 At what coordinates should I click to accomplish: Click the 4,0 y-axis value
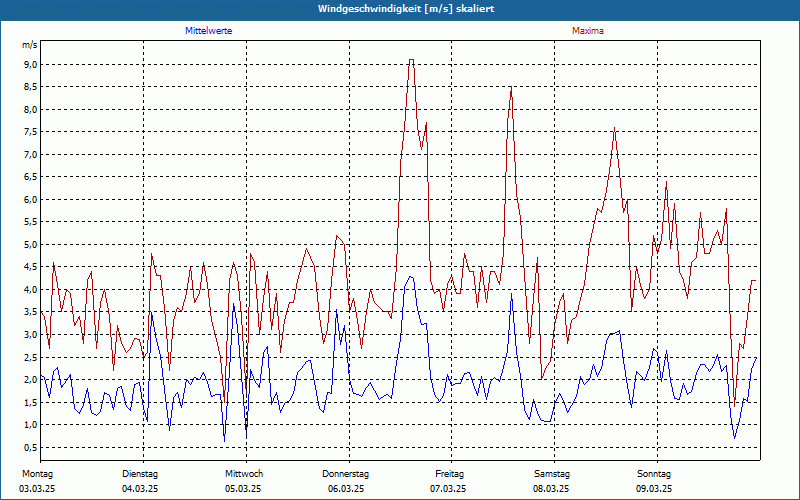tap(30, 289)
